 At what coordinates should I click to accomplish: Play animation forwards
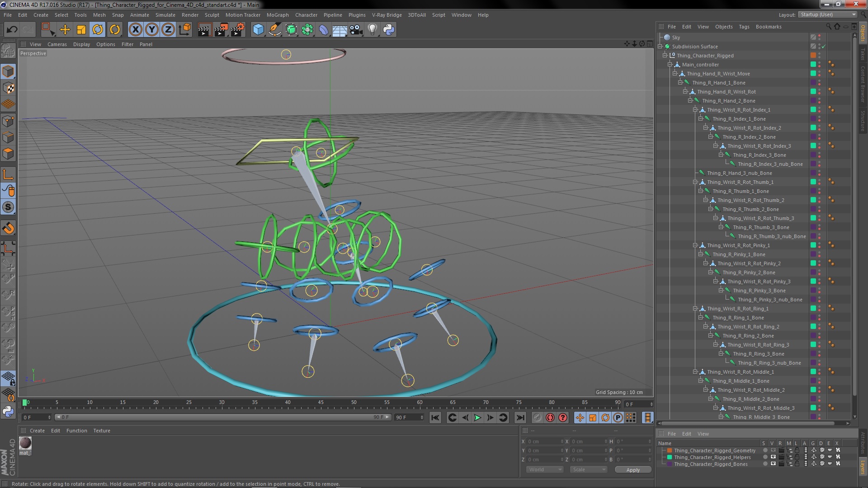(x=477, y=418)
